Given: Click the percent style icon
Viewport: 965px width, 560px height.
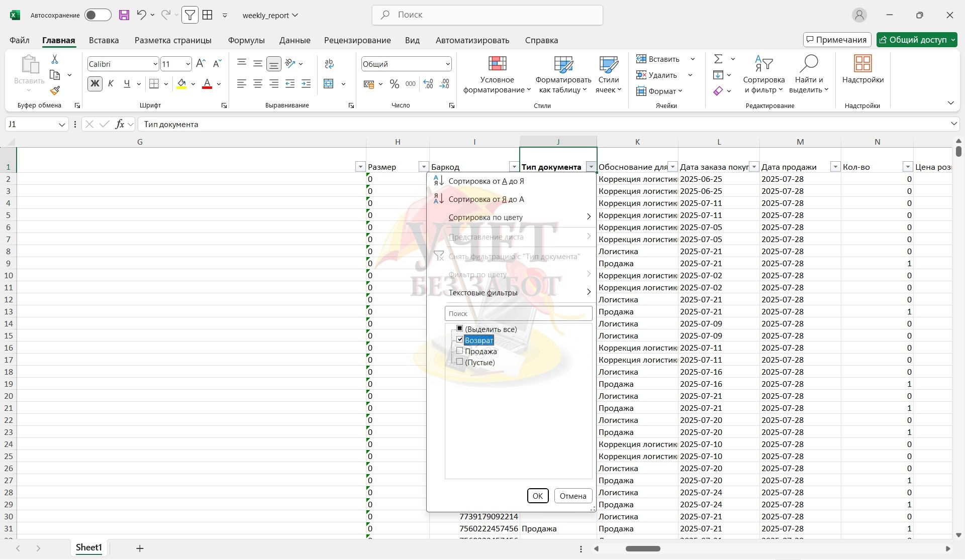Looking at the screenshot, I should coord(395,84).
